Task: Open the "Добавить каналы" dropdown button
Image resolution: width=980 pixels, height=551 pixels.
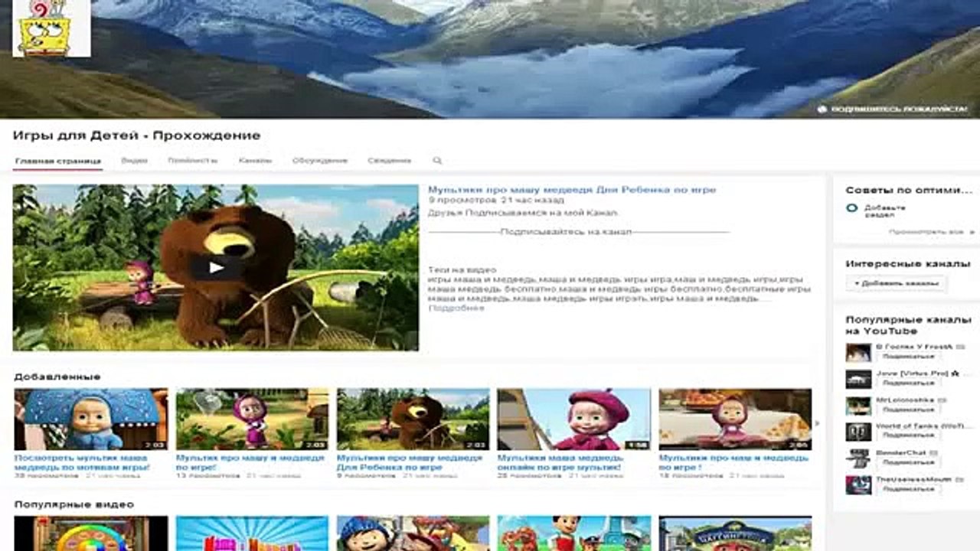Action: tap(897, 283)
